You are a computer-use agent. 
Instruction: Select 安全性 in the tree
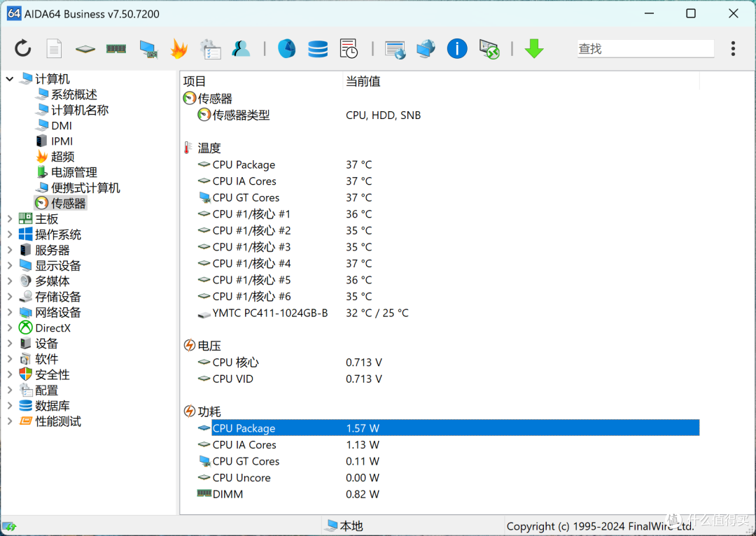pyautogui.click(x=52, y=374)
